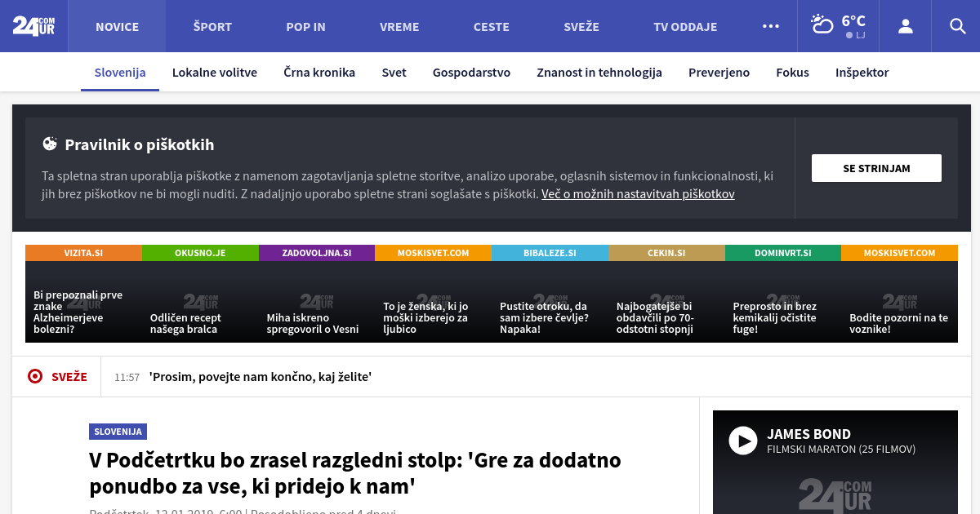Open the 11:57 breaking news item
Screen dimensions: 980x514
pyautogui.click(x=260, y=377)
